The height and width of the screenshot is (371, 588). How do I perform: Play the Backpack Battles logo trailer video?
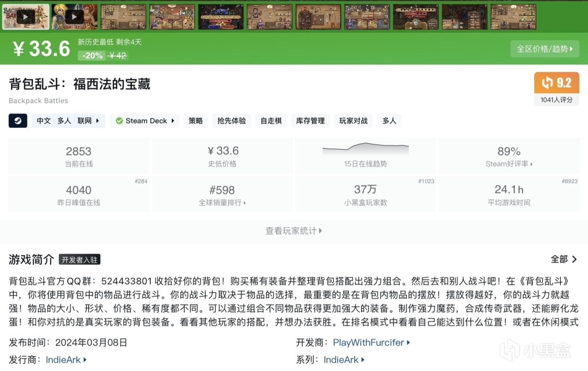[x=26, y=17]
